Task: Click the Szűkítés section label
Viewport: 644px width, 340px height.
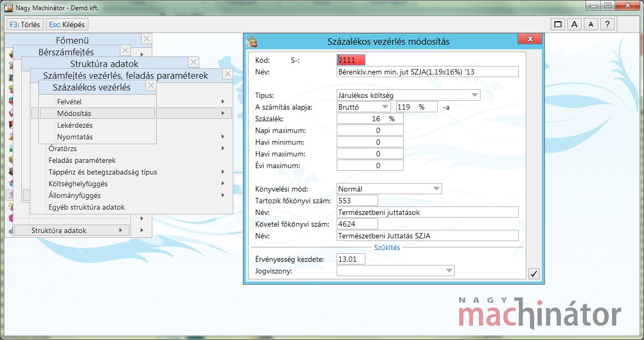Action: (387, 247)
